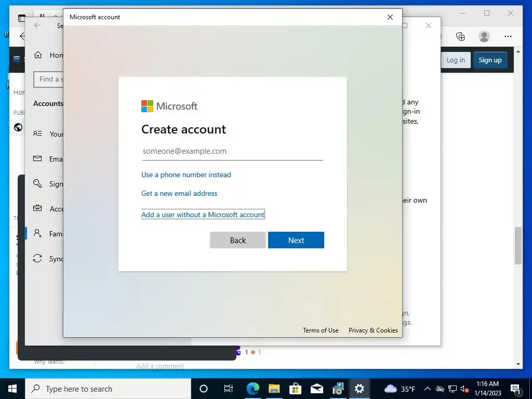Open the clock showing 1:16 AM
Viewport: 532px width, 399px height.
(487, 389)
